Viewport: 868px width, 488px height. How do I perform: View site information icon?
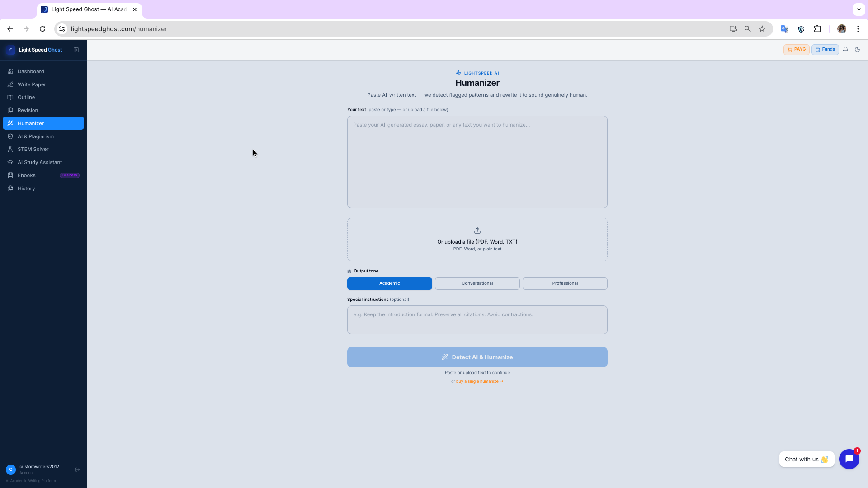pyautogui.click(x=62, y=29)
